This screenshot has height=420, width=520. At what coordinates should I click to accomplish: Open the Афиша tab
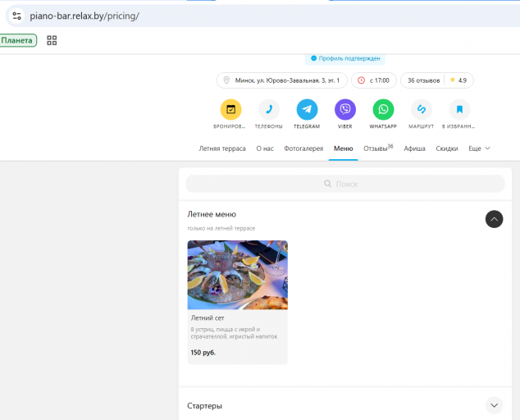(414, 148)
